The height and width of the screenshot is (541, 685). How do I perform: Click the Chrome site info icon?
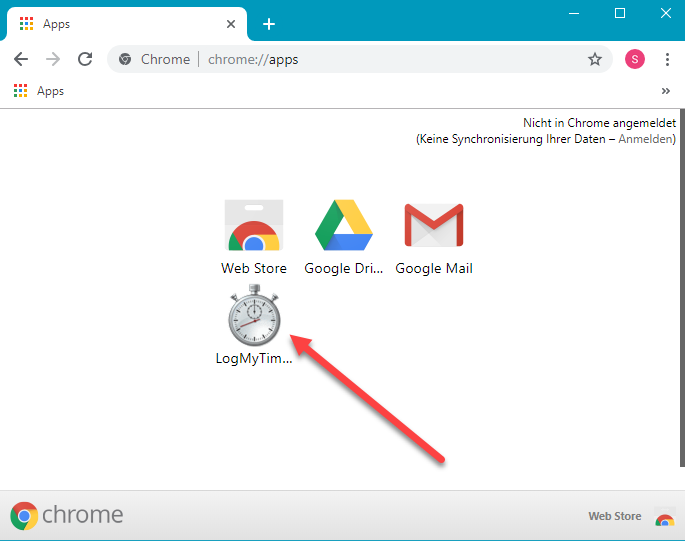click(x=125, y=59)
